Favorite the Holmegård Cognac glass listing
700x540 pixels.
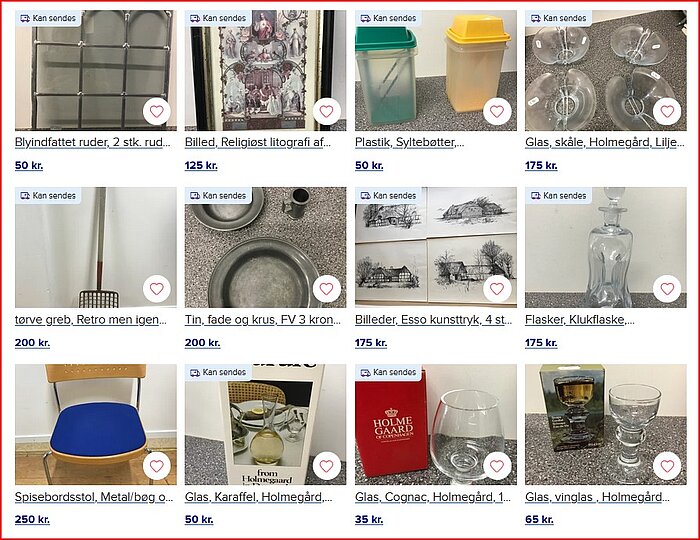(497, 466)
